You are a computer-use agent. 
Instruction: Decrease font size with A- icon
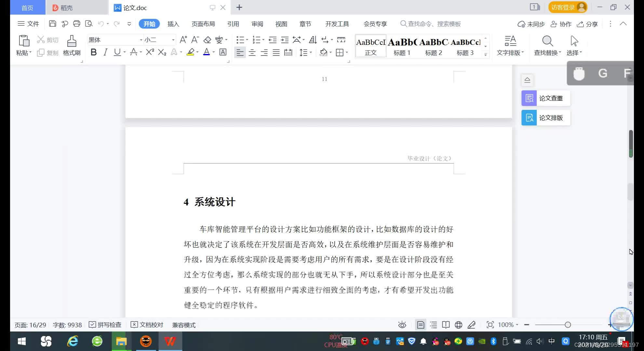[x=195, y=40]
